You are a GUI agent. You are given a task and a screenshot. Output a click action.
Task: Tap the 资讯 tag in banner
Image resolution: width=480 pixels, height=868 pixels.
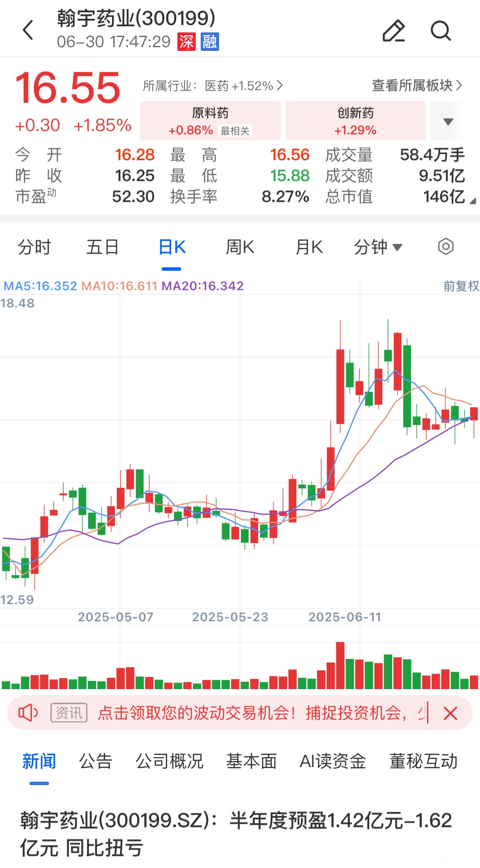(69, 713)
